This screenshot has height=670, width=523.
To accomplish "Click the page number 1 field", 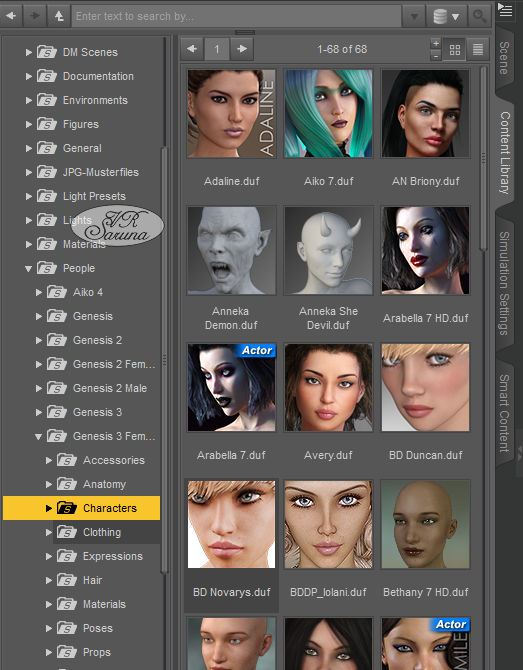I will point(217,49).
